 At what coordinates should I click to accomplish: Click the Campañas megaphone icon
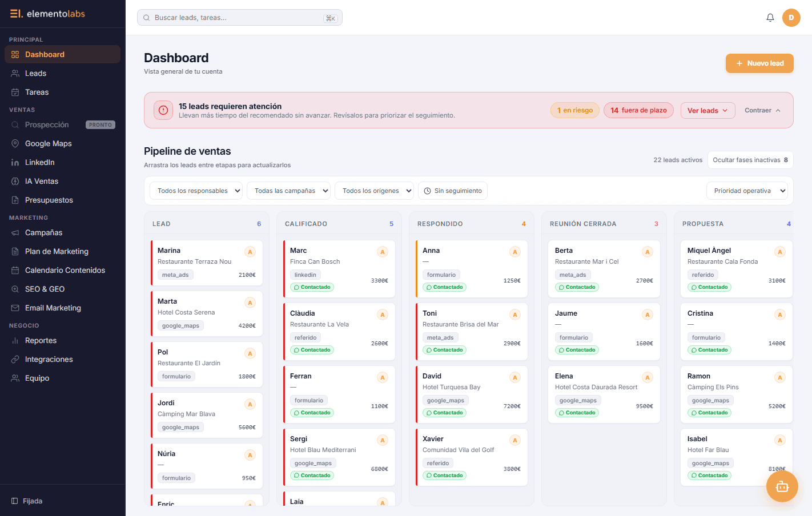click(x=15, y=233)
